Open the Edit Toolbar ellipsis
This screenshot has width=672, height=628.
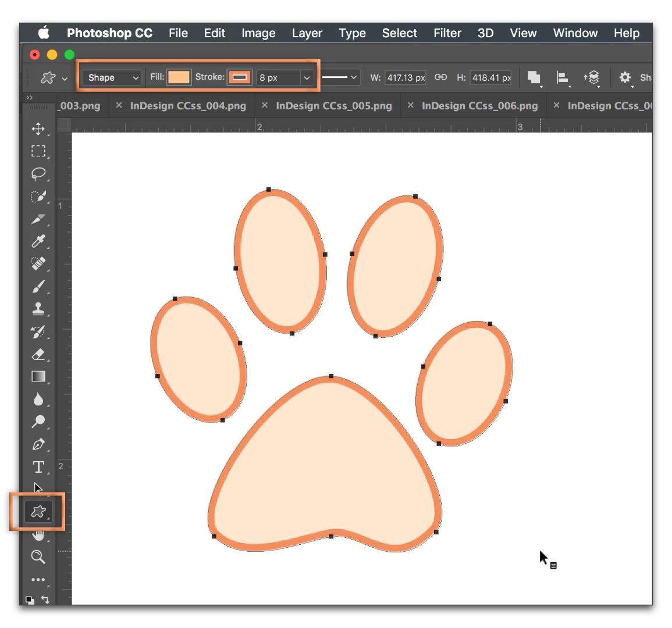(x=38, y=580)
